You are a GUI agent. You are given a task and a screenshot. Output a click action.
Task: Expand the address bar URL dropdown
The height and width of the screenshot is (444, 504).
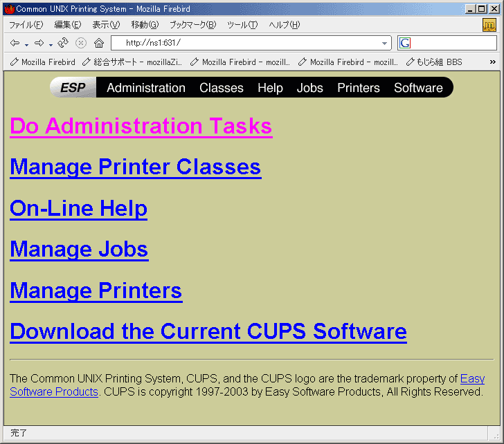pos(384,43)
